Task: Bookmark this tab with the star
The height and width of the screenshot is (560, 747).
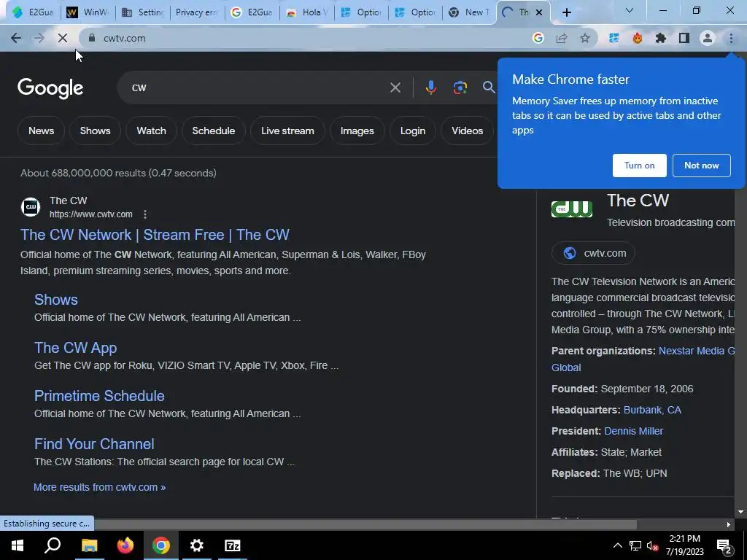Action: 585,38
